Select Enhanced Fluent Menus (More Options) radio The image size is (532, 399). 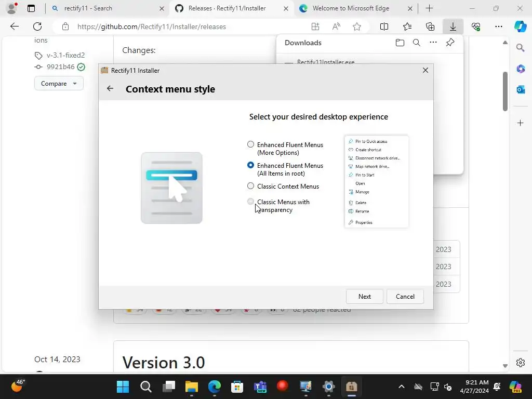[251, 144]
